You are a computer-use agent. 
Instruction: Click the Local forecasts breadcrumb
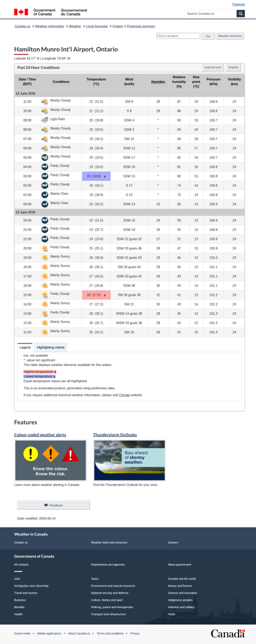tap(97, 26)
